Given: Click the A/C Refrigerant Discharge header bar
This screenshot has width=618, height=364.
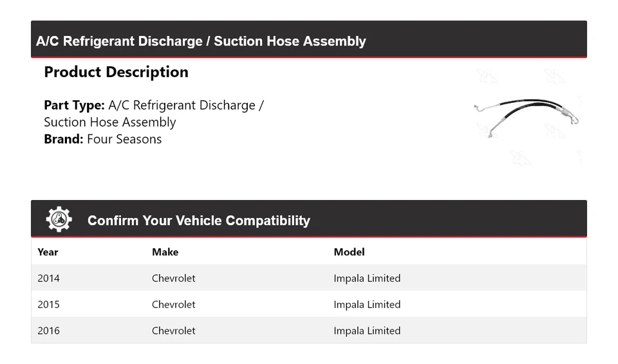Looking at the screenshot, I should click(201, 41).
